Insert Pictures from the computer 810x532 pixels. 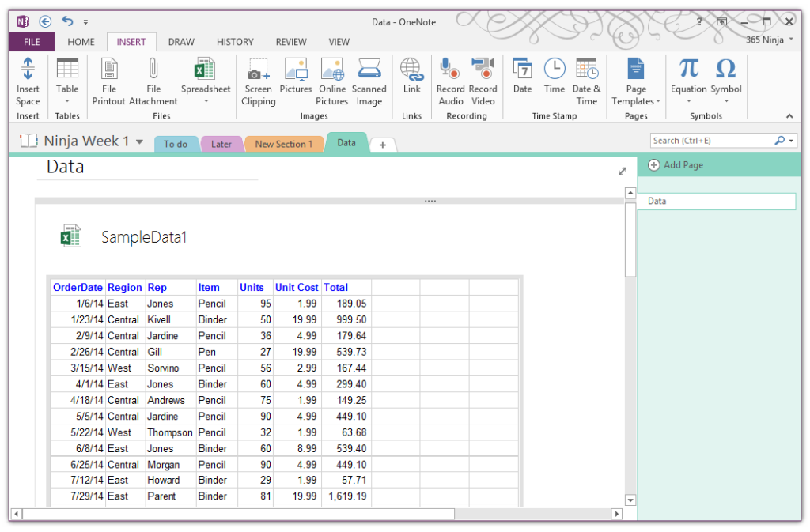[296, 75]
